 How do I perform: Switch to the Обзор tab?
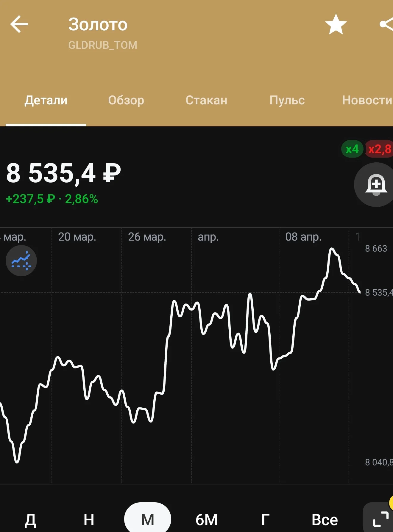pos(126,100)
